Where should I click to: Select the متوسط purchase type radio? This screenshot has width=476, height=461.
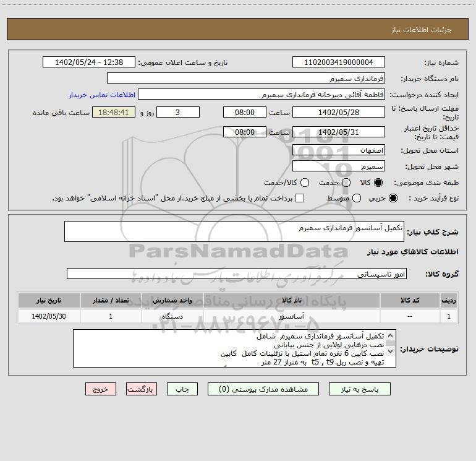357,198
